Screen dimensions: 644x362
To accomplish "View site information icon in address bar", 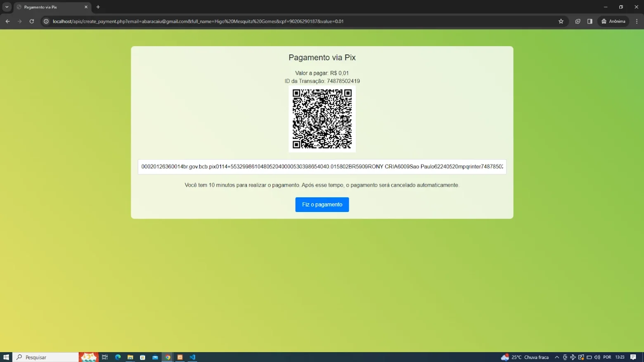I will (x=46, y=21).
